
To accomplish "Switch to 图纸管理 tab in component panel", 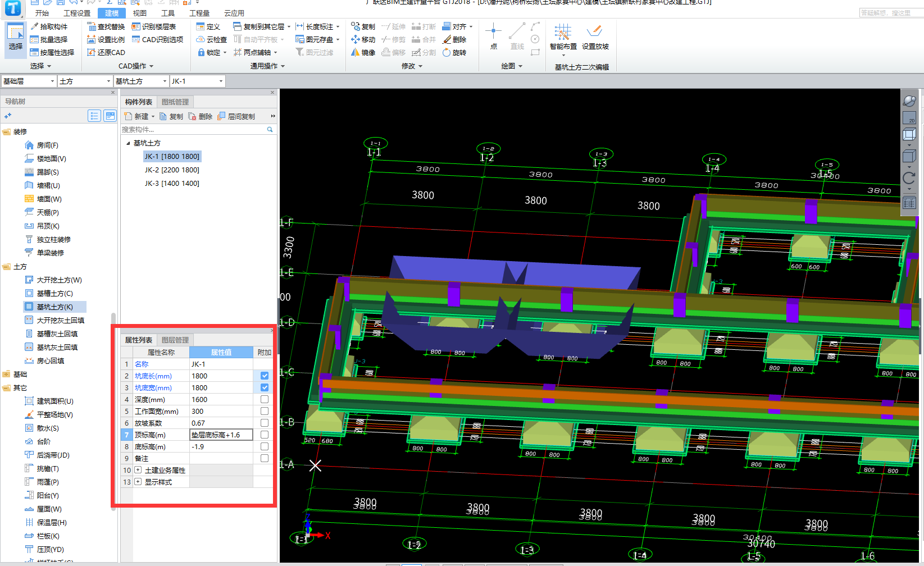I will coord(175,102).
